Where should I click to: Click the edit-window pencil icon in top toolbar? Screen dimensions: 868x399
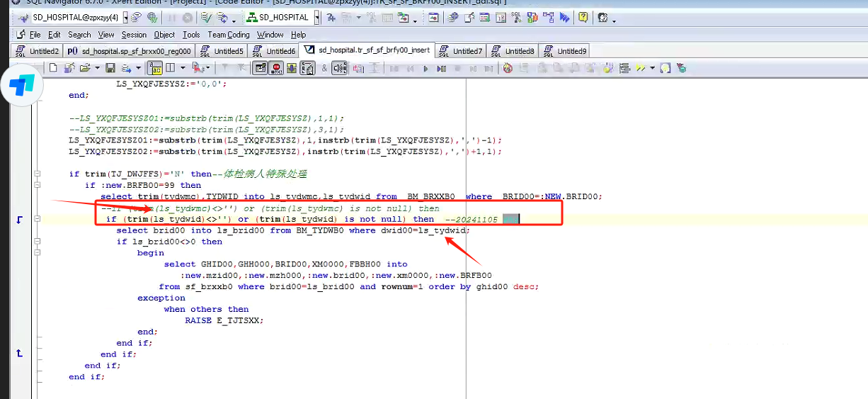[x=469, y=17]
